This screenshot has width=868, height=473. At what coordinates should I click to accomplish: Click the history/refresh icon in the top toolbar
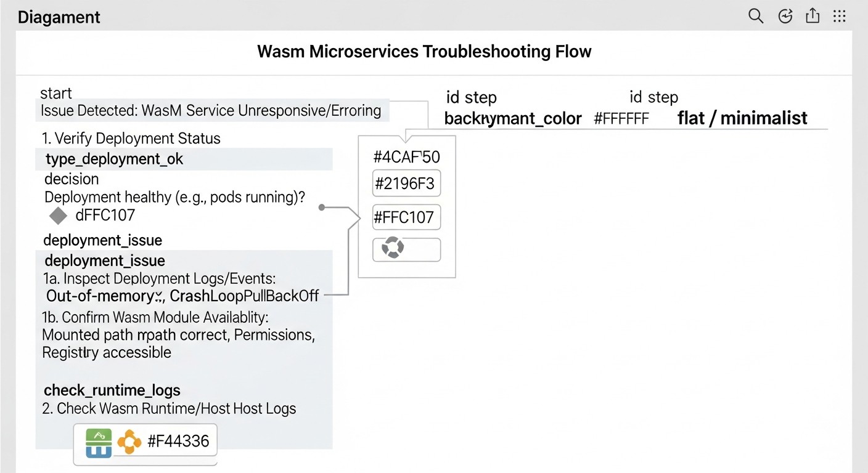[x=785, y=17]
